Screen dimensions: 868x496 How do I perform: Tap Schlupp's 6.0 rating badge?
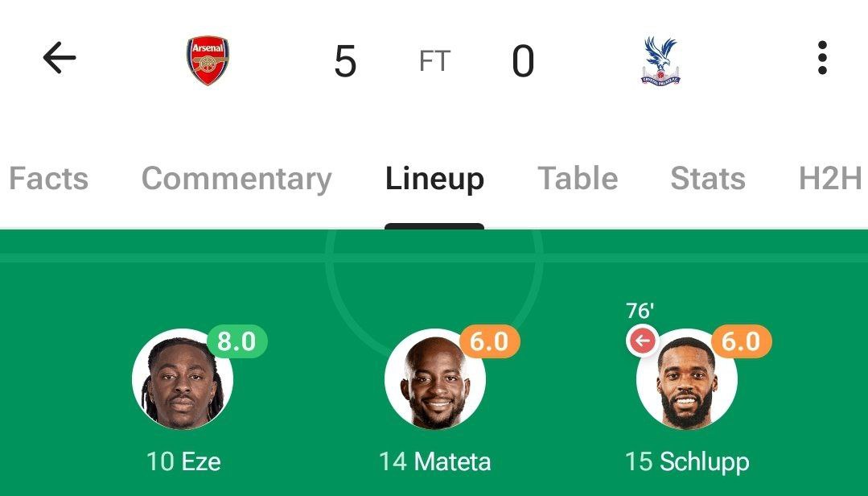741,341
